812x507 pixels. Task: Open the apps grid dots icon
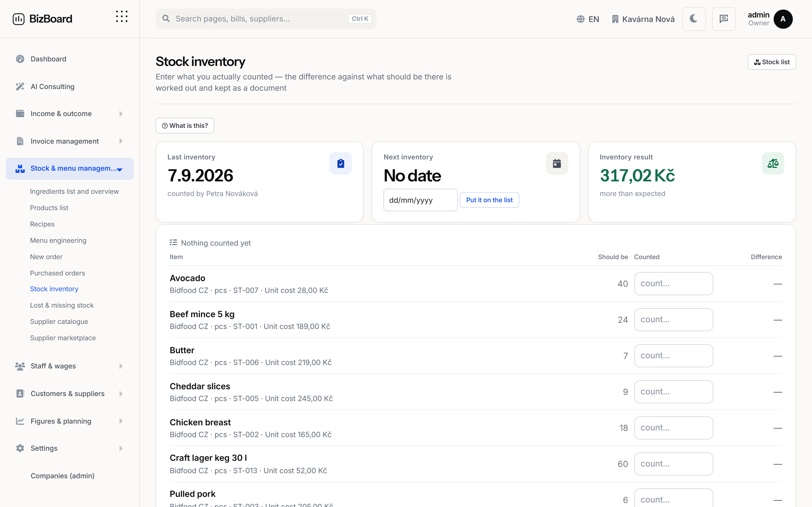coord(122,16)
